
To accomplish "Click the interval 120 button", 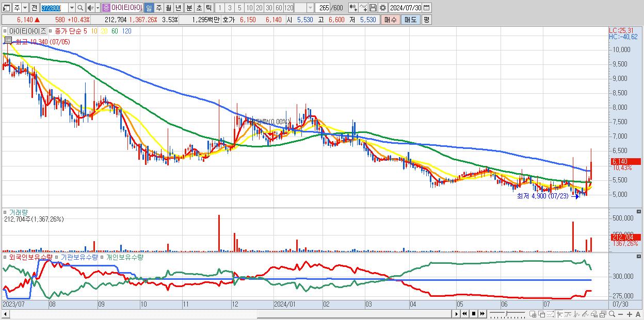I will point(289,8).
